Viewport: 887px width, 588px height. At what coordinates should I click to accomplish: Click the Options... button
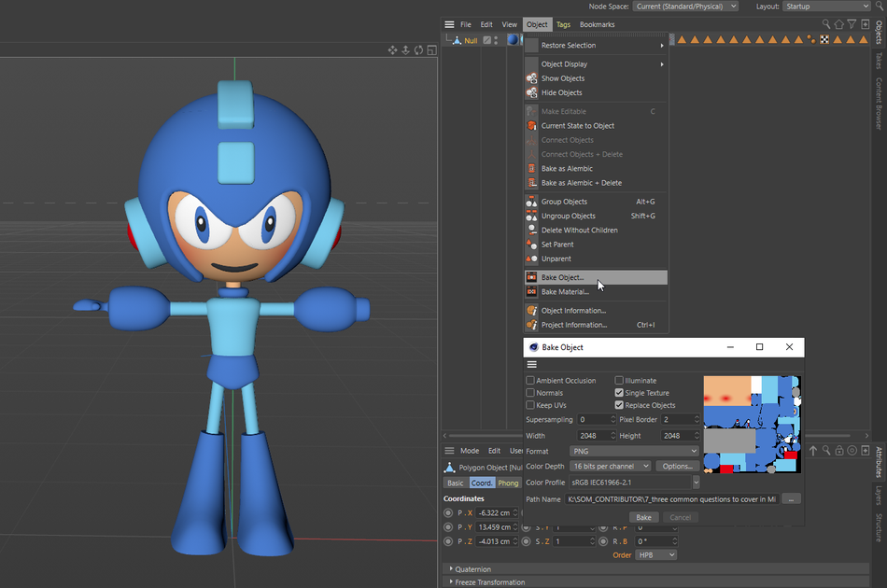tap(677, 467)
